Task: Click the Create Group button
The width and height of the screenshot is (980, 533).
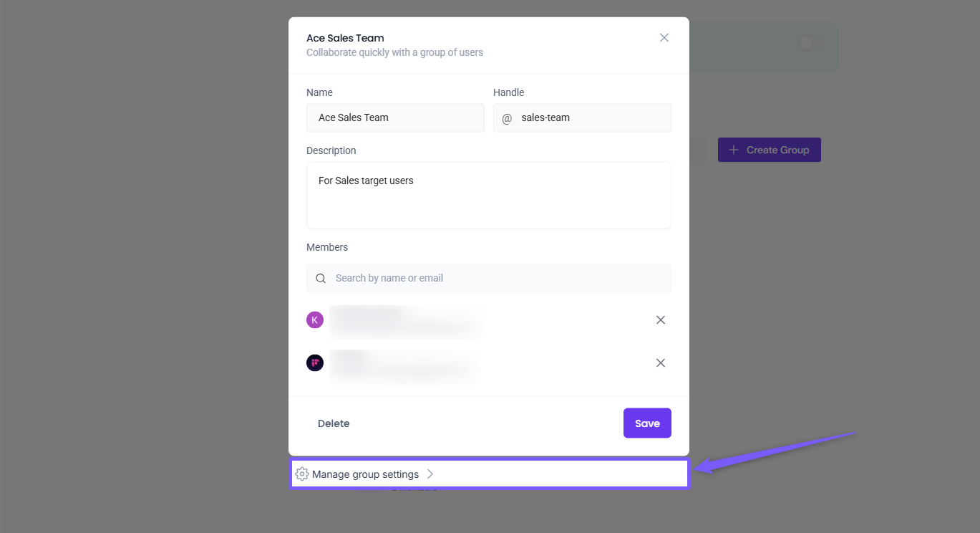Action: 770,150
